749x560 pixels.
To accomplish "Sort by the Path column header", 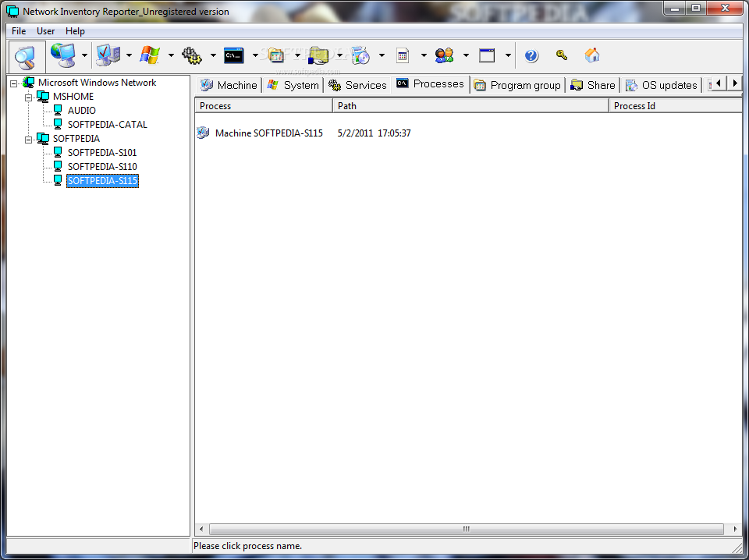I will coord(470,106).
